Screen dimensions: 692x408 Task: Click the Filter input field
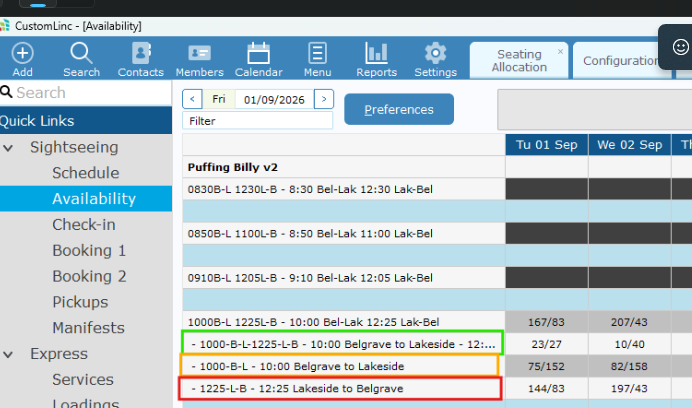tap(258, 121)
